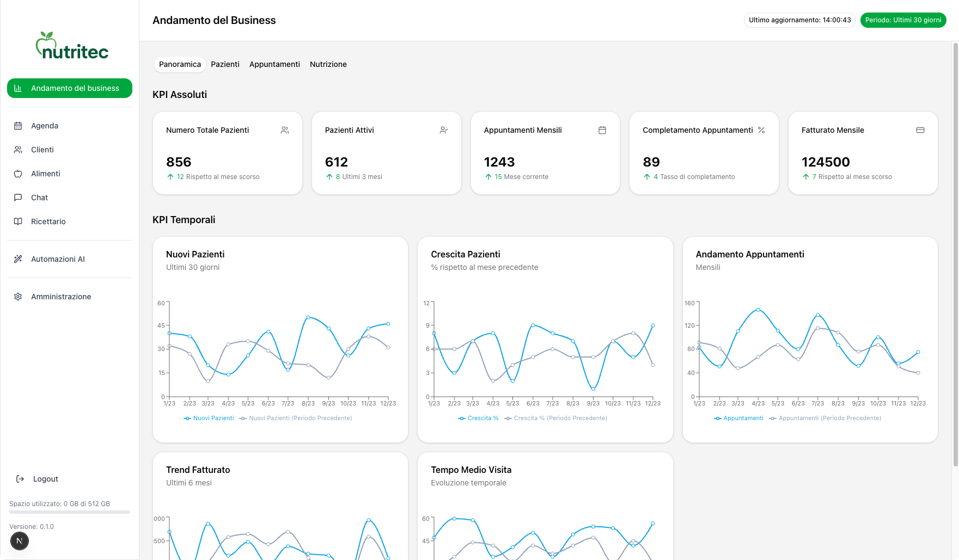
Task: Open Amministrazione settings
Action: pos(70,297)
